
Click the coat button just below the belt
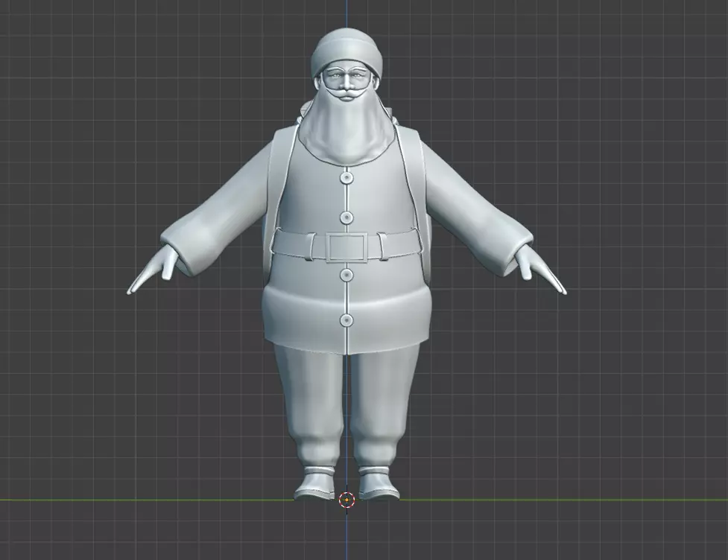point(346,275)
